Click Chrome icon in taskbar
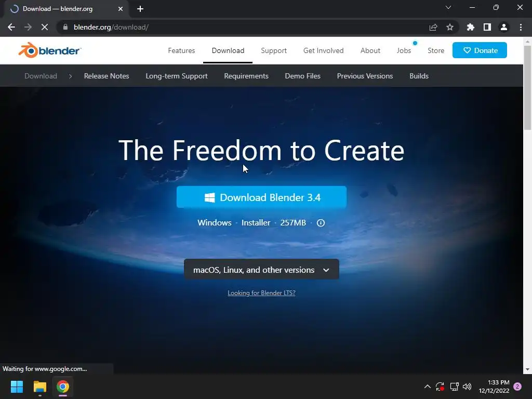Image resolution: width=532 pixels, height=399 pixels. [x=63, y=387]
